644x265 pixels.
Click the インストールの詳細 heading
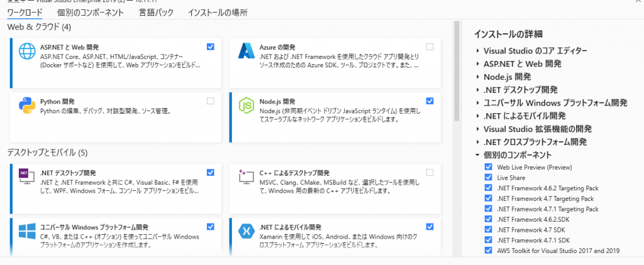[x=509, y=34]
